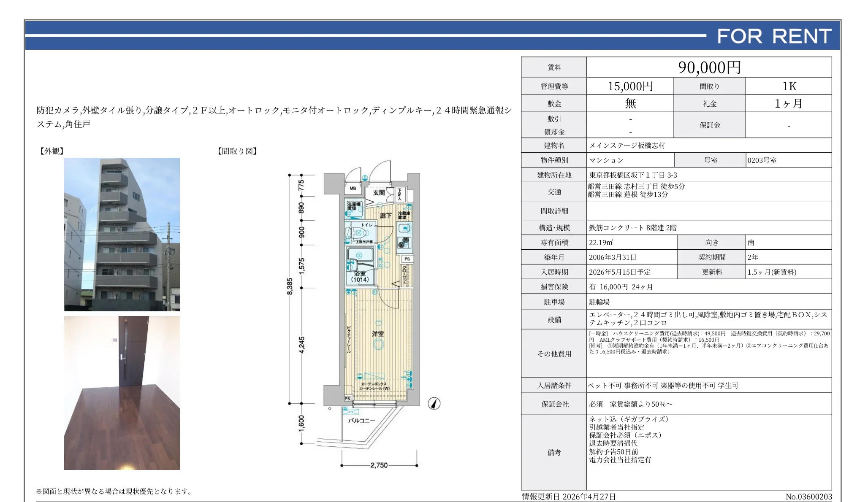Click guarantor company text 必須 家賃総額より50%～

631,404
